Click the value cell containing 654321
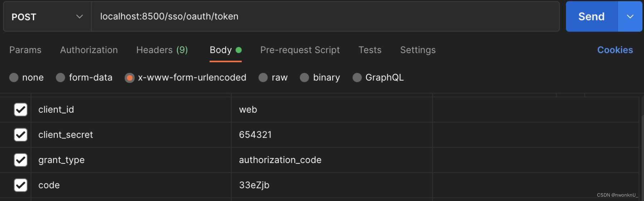Image resolution: width=644 pixels, height=201 pixels. 332,135
